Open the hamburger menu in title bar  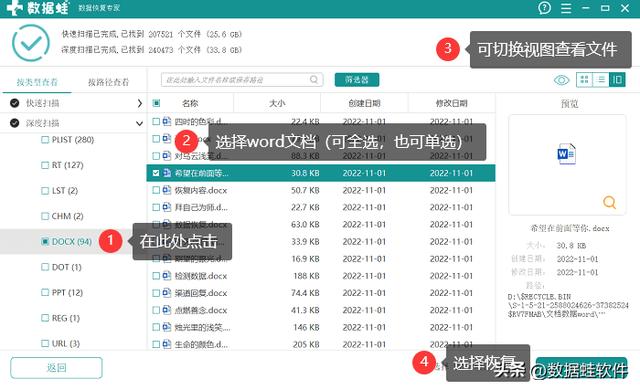[x=566, y=8]
